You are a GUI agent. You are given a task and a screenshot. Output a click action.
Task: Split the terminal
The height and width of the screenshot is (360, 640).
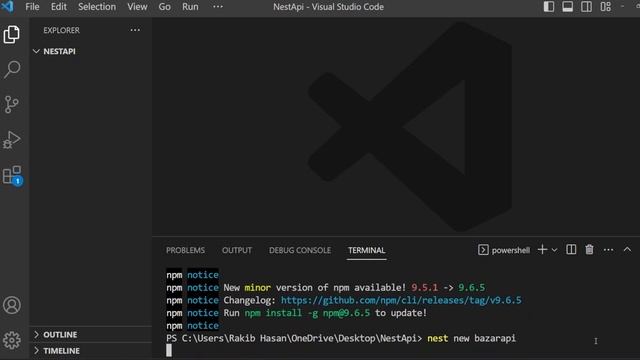[x=571, y=249]
